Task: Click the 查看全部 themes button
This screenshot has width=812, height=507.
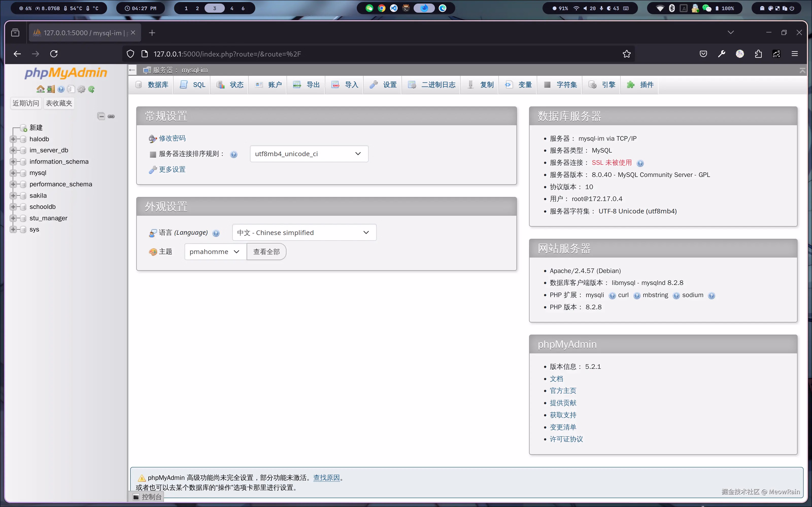Action: point(266,252)
